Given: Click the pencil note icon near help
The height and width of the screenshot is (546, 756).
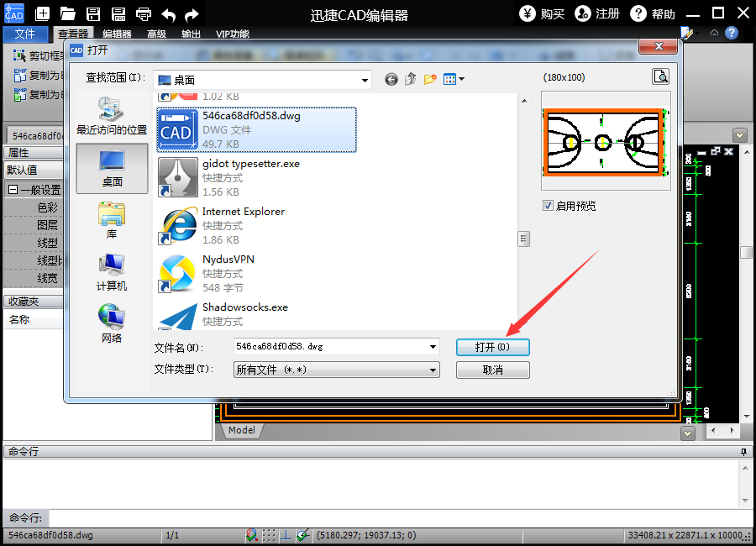Looking at the screenshot, I should [686, 33].
